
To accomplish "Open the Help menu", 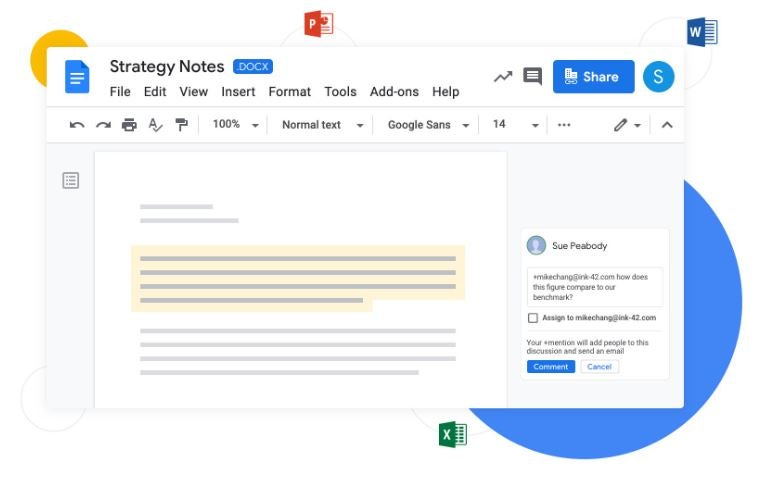I will click(445, 92).
